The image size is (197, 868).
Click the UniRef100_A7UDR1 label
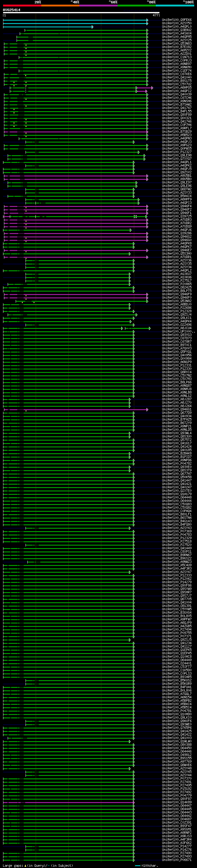[x=176, y=257]
